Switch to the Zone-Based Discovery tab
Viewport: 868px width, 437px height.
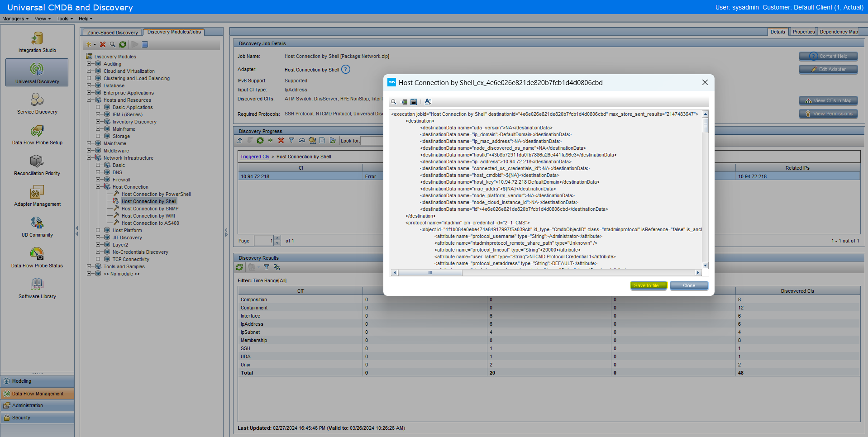111,32
